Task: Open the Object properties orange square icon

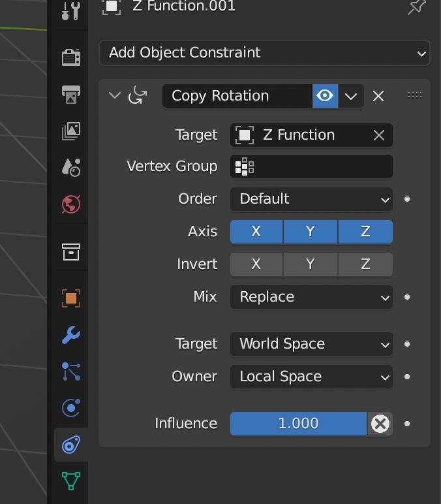Action: (x=71, y=298)
